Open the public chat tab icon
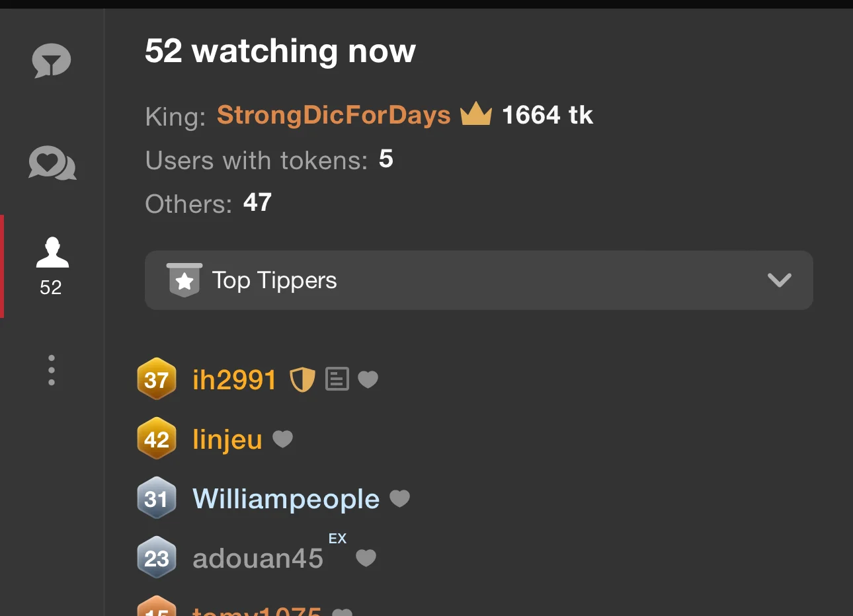This screenshot has width=853, height=616. click(52, 61)
